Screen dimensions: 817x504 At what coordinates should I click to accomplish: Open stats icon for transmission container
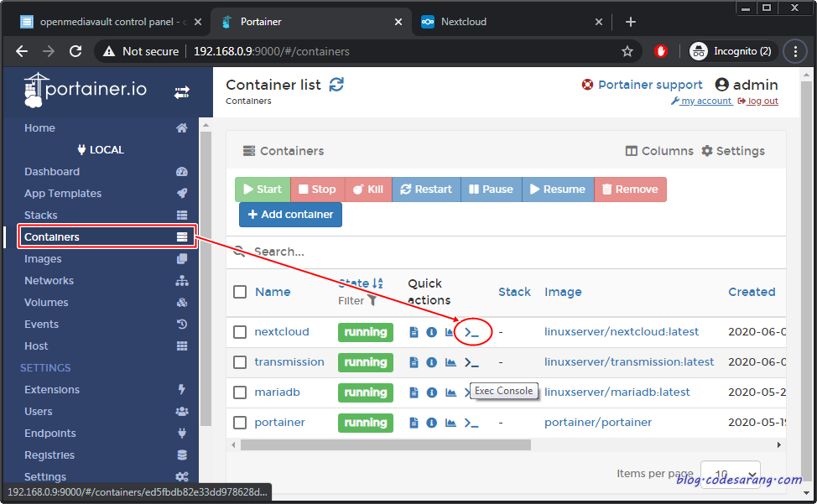pyautogui.click(x=450, y=362)
